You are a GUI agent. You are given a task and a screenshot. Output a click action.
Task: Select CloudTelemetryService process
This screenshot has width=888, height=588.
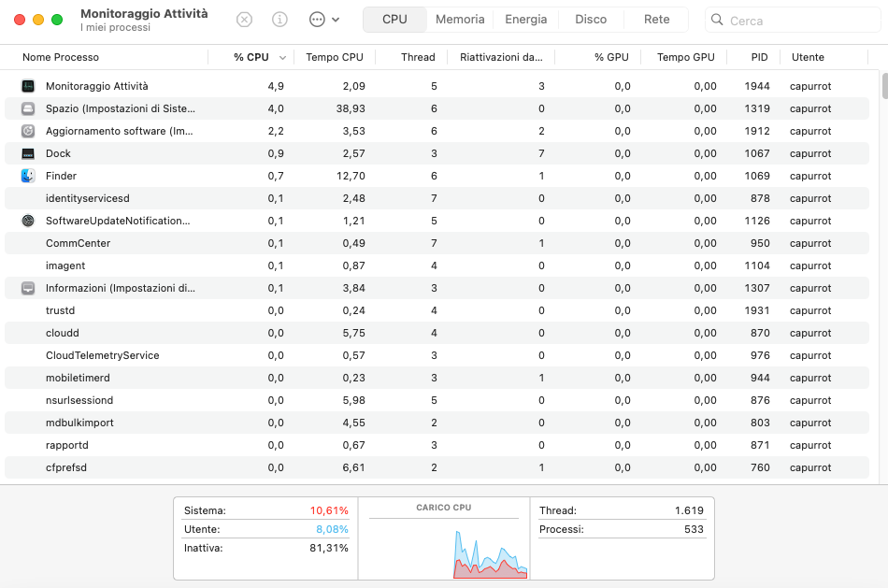click(437, 356)
